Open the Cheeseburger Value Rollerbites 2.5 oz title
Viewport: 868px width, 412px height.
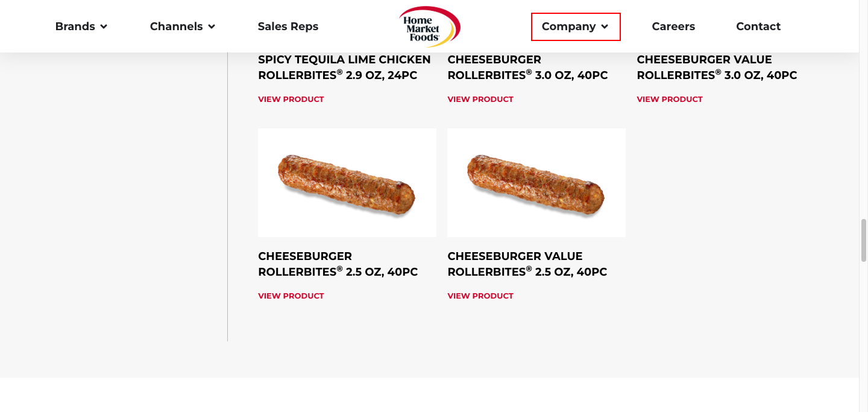point(527,264)
